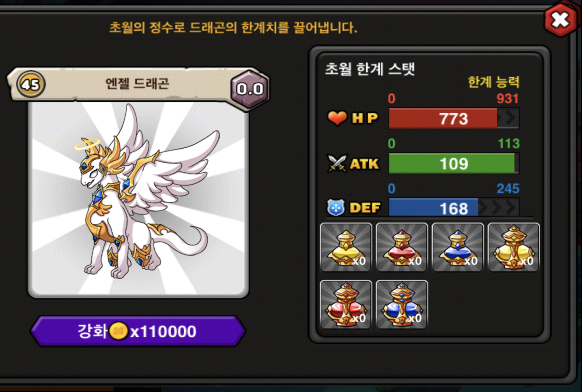
Task: Click the Angel Dragon portrait image
Action: [x=138, y=199]
